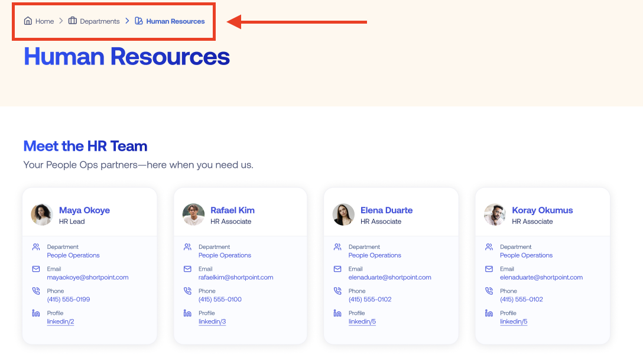Click Elena Duarte's profile photo
Image resolution: width=643 pixels, height=364 pixels.
(x=343, y=214)
